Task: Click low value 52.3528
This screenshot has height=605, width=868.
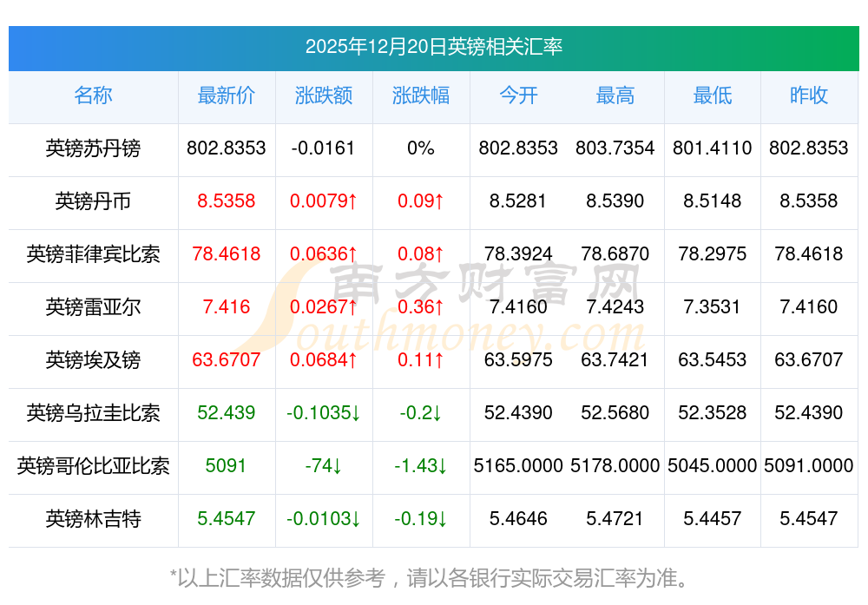Action: click(713, 413)
